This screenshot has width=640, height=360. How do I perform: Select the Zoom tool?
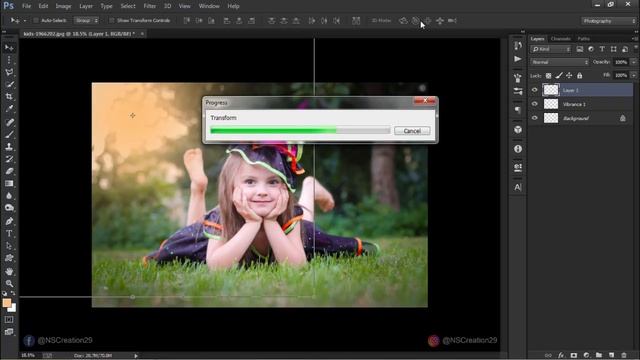point(9,283)
